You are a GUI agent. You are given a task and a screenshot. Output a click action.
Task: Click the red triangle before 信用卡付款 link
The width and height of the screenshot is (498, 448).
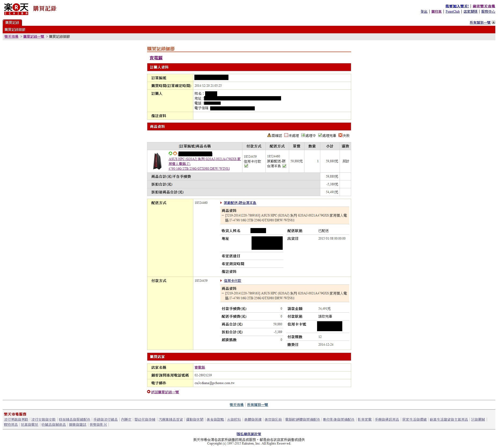click(221, 281)
